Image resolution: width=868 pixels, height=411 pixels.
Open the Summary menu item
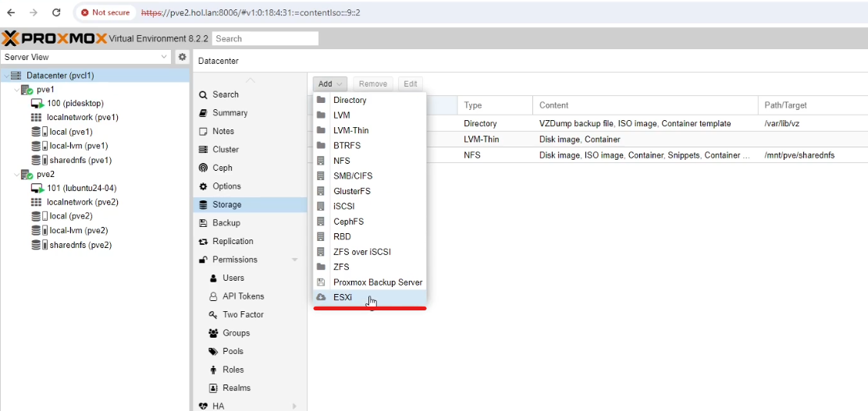tap(251, 113)
